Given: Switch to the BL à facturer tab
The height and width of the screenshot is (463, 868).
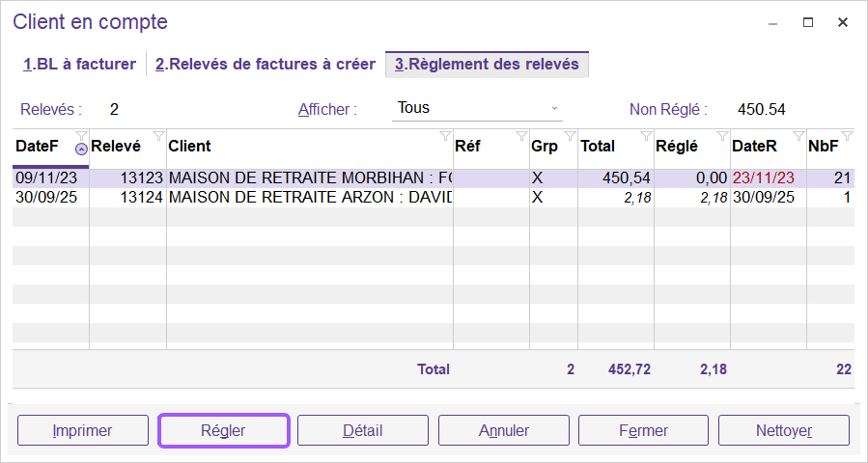Looking at the screenshot, I should tap(80, 65).
